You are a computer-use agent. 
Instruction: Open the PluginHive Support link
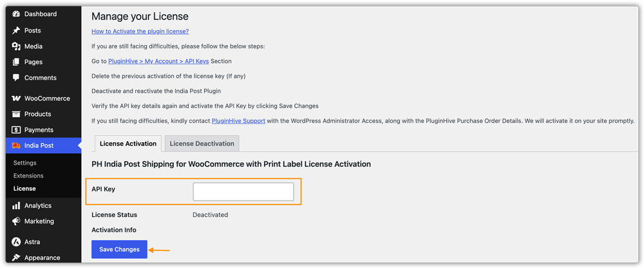(x=238, y=121)
